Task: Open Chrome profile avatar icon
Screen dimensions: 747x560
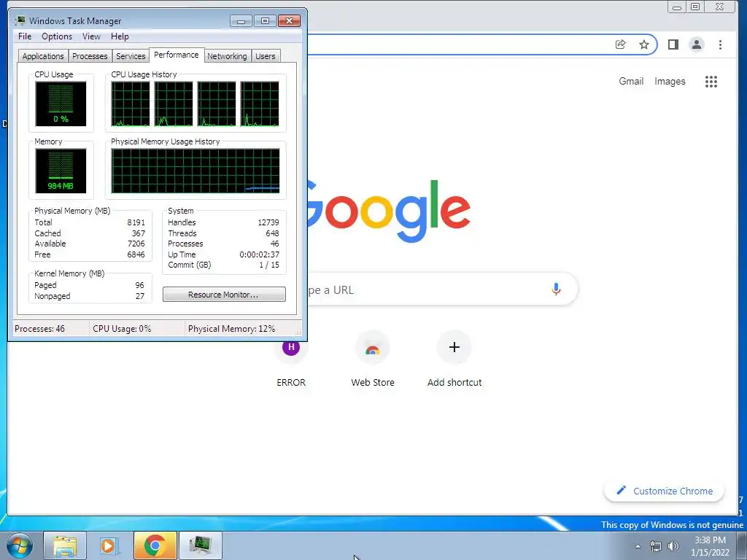Action: (697, 44)
